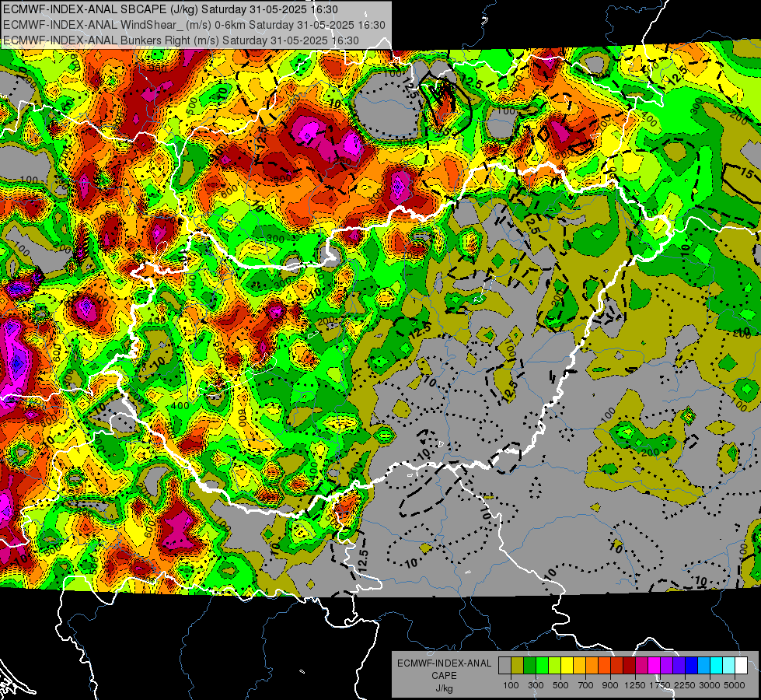Image resolution: width=761 pixels, height=700 pixels.
Task: Select the olive swatch in the legend
Action: pos(517,666)
